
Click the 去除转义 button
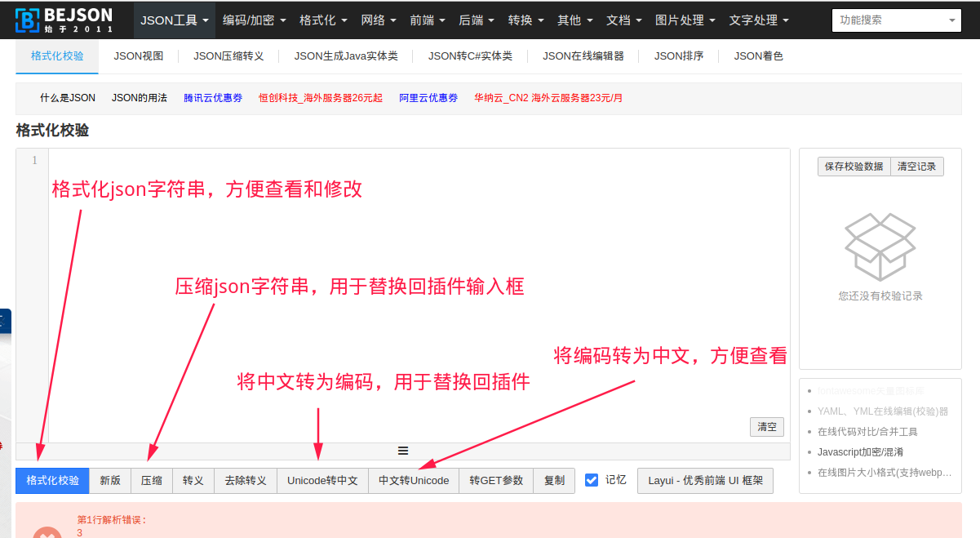(x=246, y=481)
